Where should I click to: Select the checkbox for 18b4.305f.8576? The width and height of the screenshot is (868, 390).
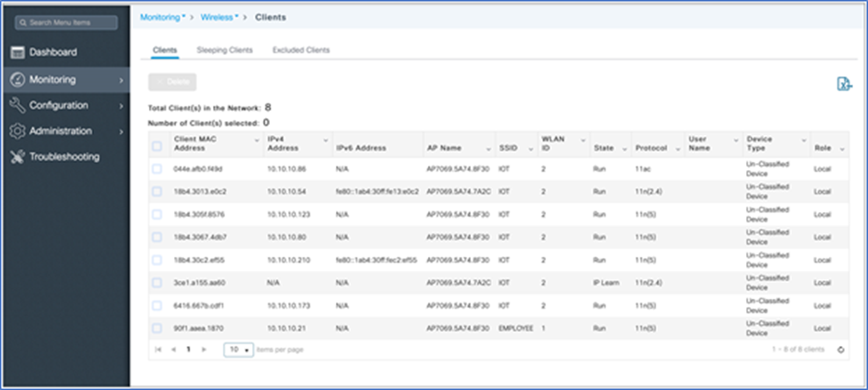[157, 214]
